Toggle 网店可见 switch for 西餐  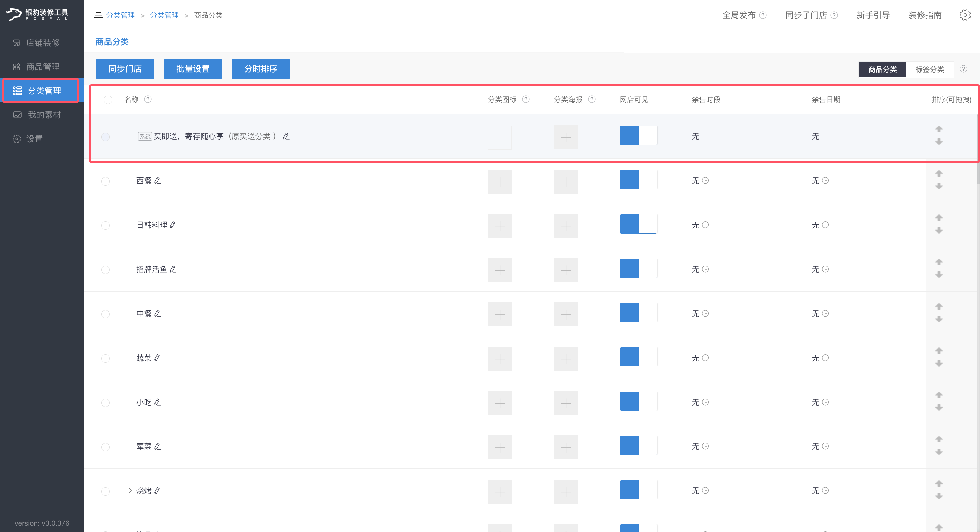(638, 180)
